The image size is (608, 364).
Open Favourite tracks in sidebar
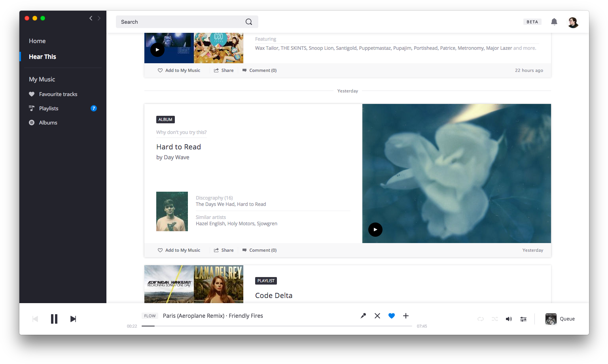click(58, 94)
